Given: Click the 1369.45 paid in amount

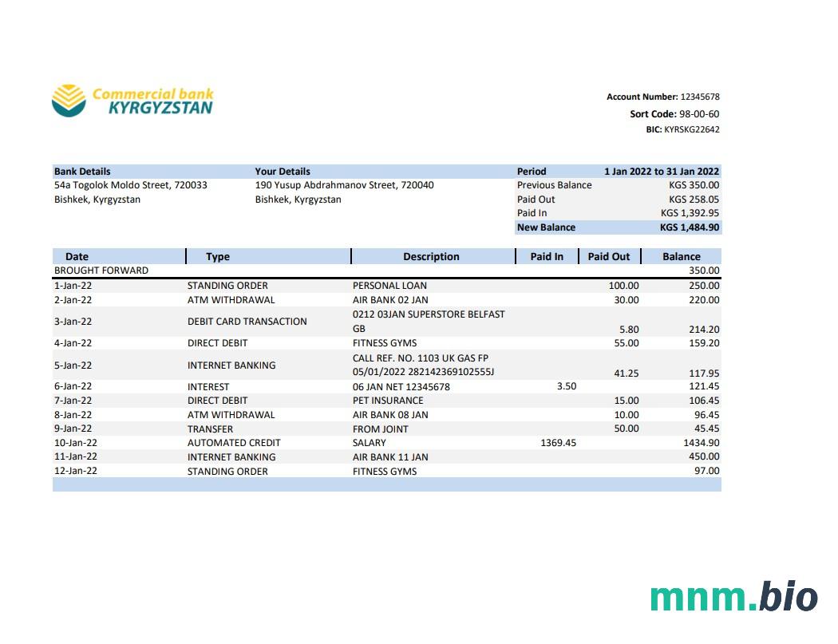Looking at the screenshot, I should [x=558, y=443].
